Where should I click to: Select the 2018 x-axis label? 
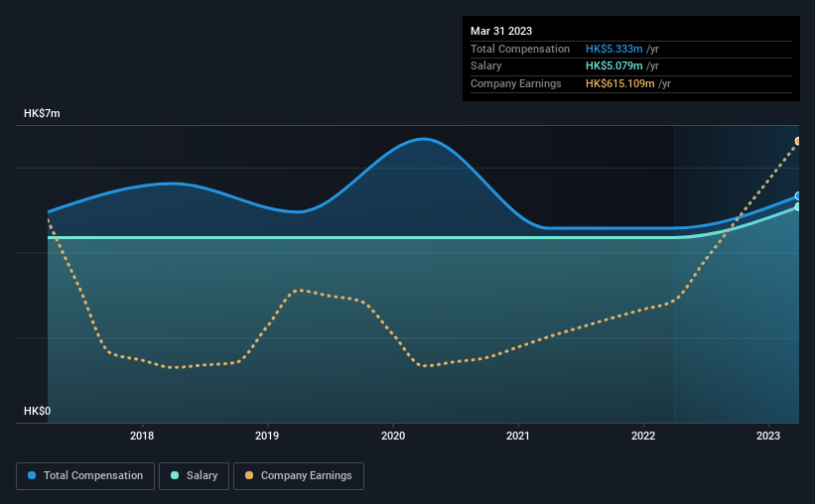click(142, 436)
